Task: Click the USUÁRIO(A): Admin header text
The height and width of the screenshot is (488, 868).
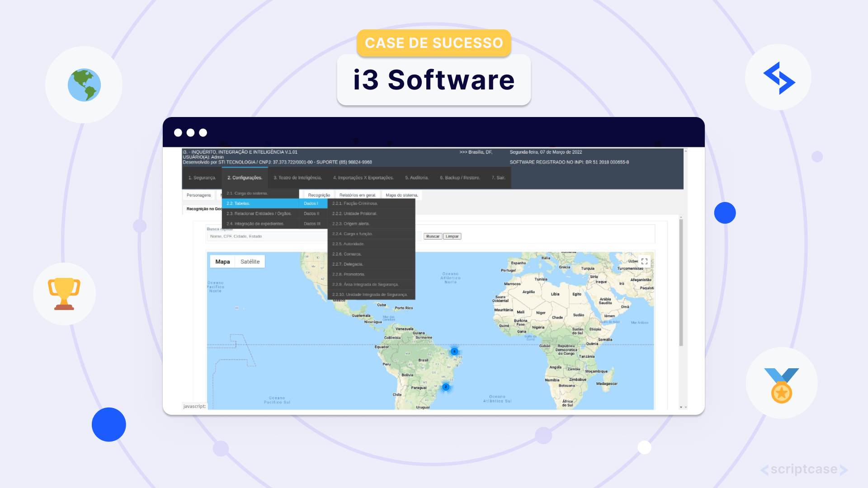Action: point(203,157)
